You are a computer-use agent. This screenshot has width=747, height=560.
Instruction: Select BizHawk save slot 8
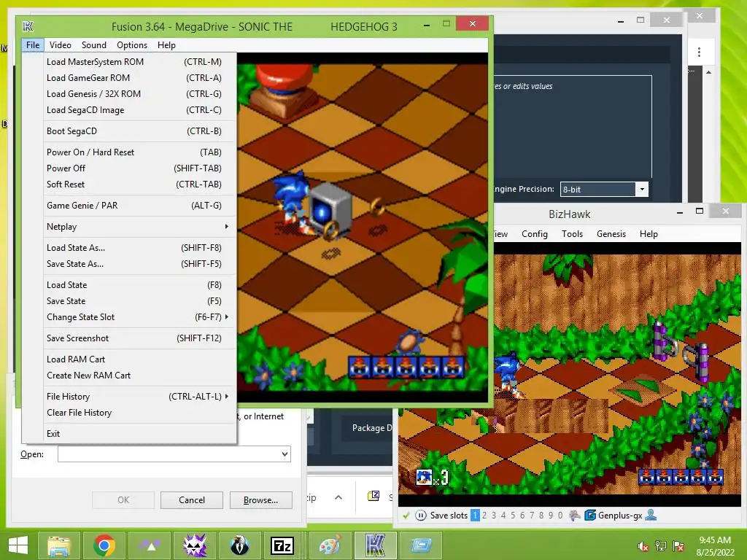click(x=541, y=516)
